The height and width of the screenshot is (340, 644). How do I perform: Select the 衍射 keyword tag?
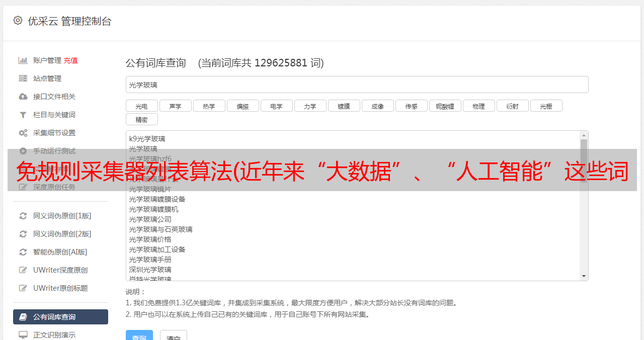[x=512, y=106]
